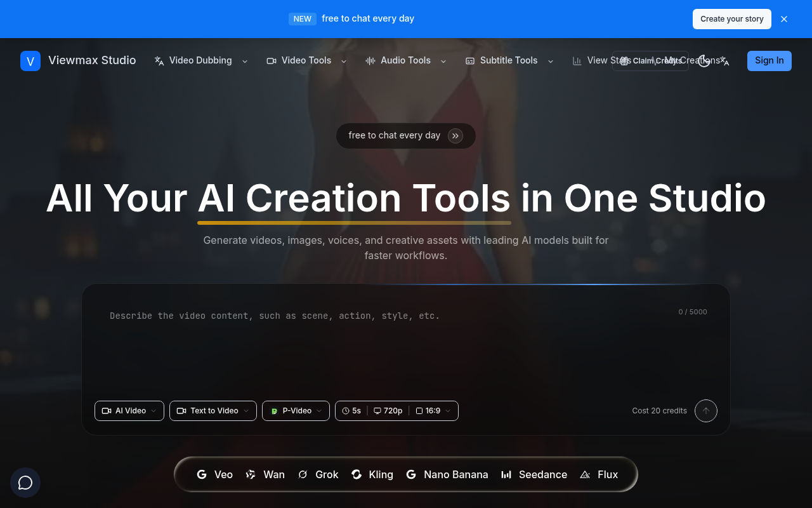This screenshot has width=812, height=508.
Task: Click the 5s duration setting
Action: [351, 411]
